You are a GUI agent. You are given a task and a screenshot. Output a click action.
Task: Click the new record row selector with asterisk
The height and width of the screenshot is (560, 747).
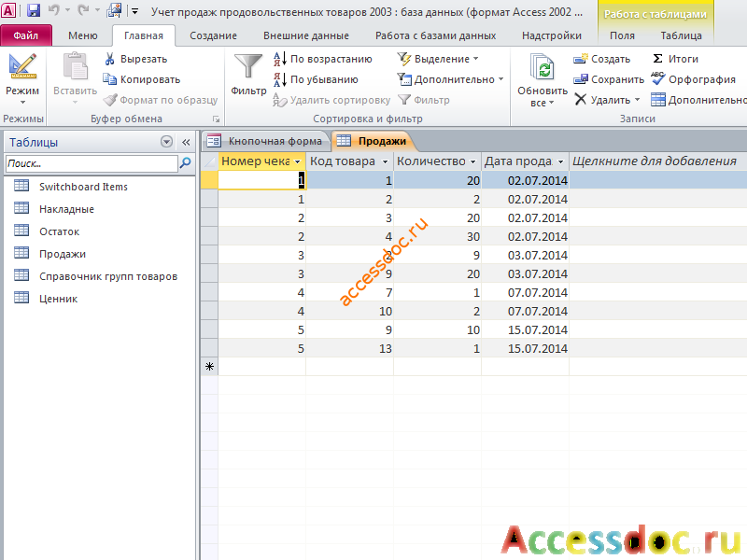coord(209,367)
